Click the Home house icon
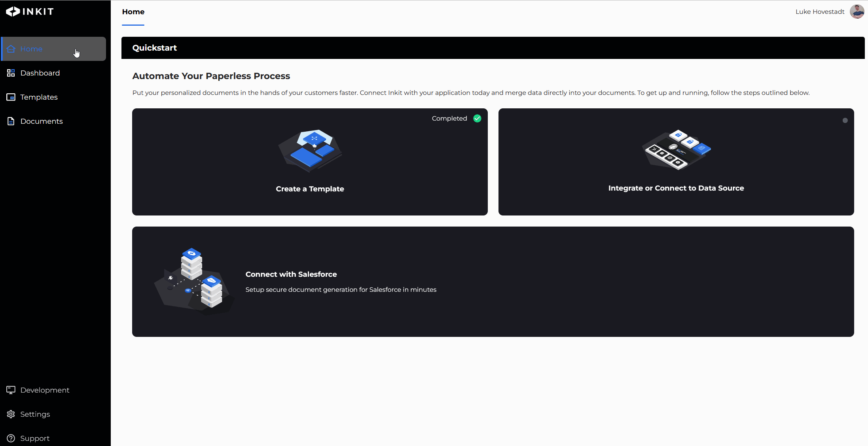 coord(11,49)
